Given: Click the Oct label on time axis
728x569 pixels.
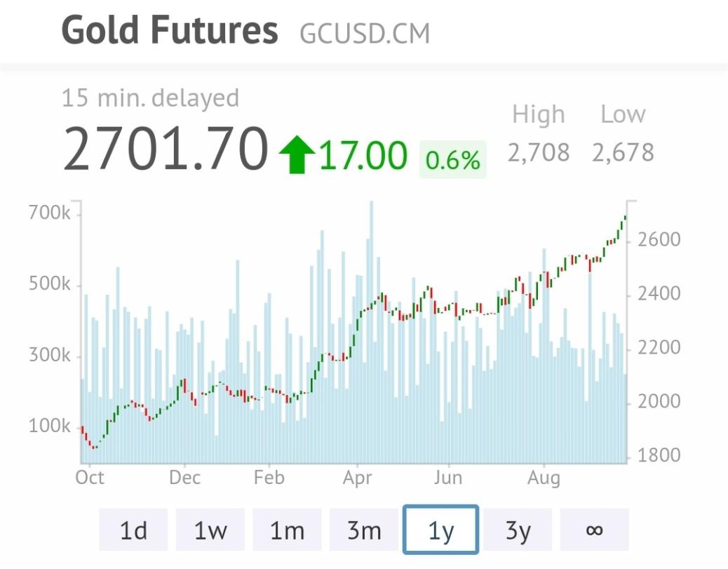Looking at the screenshot, I should coord(90,478).
